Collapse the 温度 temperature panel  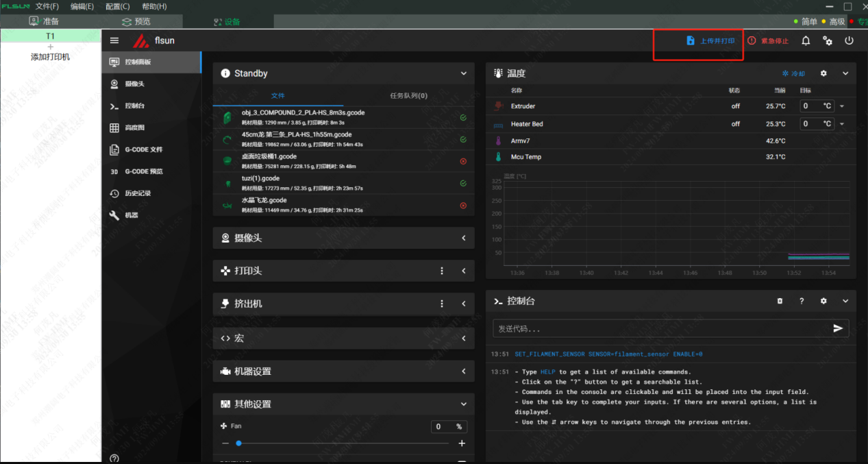(x=845, y=73)
